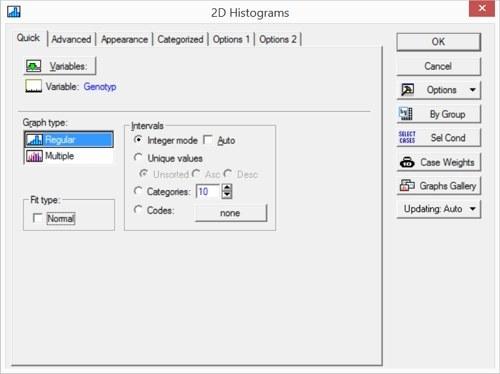Open Case Weights via scale icon
500x374 pixels.
(x=407, y=162)
